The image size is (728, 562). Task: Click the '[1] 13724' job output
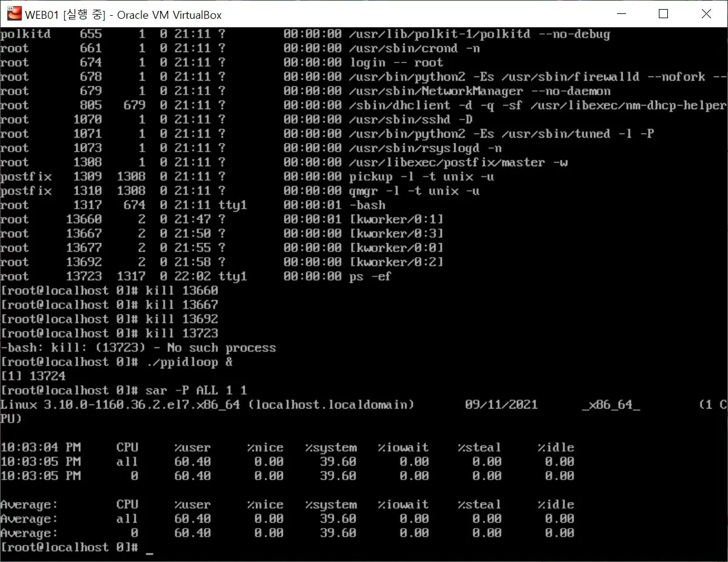pyautogui.click(x=33, y=376)
